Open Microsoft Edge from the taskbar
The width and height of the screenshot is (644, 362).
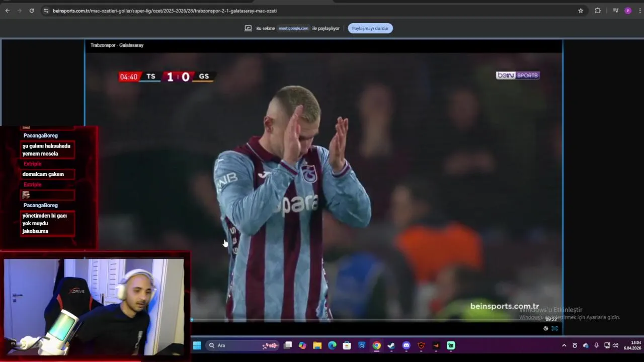point(332,345)
